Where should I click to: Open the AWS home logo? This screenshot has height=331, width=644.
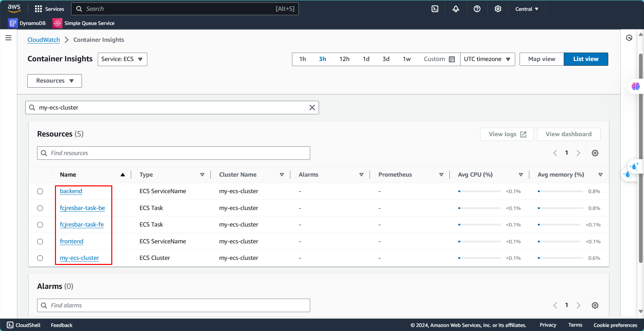click(14, 8)
